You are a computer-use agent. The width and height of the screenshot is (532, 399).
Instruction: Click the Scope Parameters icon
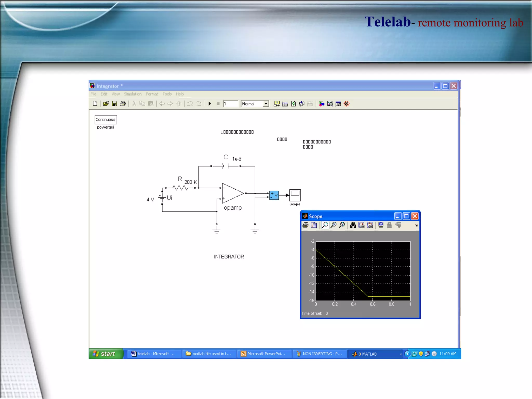tap(314, 225)
